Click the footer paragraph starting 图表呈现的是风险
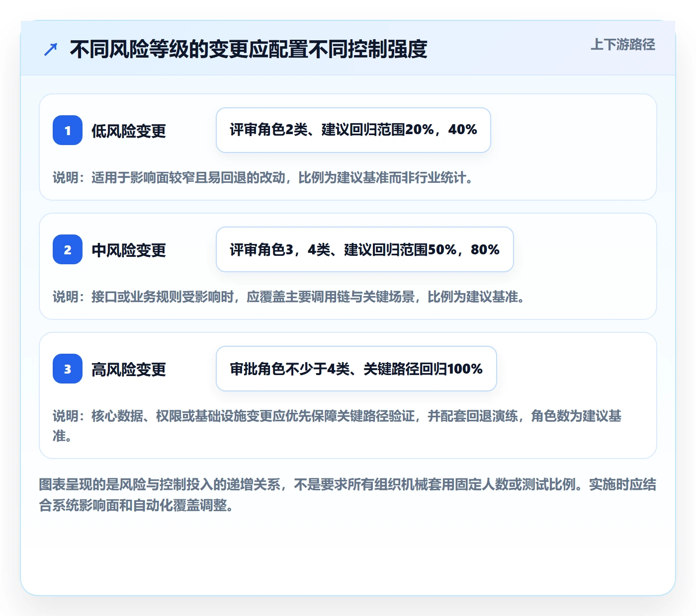The image size is (696, 616). pyautogui.click(x=348, y=495)
